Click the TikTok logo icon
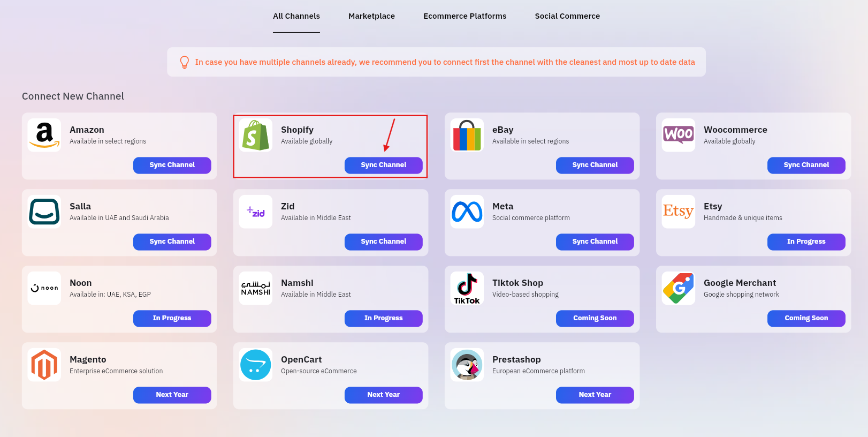The image size is (868, 437). [467, 288]
